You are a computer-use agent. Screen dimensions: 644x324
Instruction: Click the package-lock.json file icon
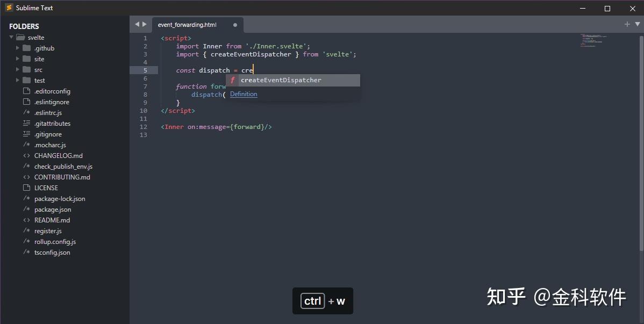pos(27,198)
